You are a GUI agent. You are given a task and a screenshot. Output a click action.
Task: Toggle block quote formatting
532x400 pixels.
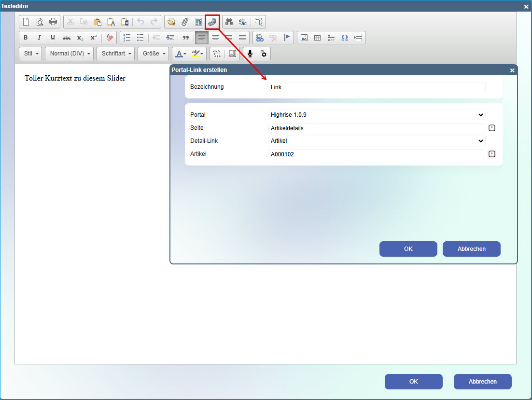185,38
